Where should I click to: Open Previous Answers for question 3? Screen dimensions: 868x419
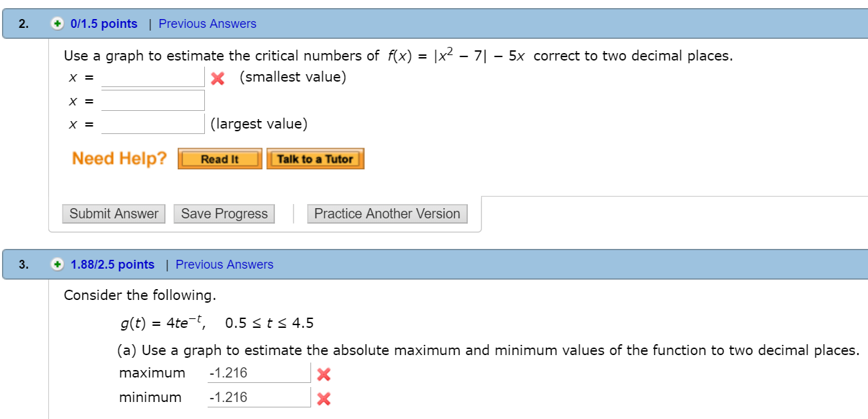[225, 264]
